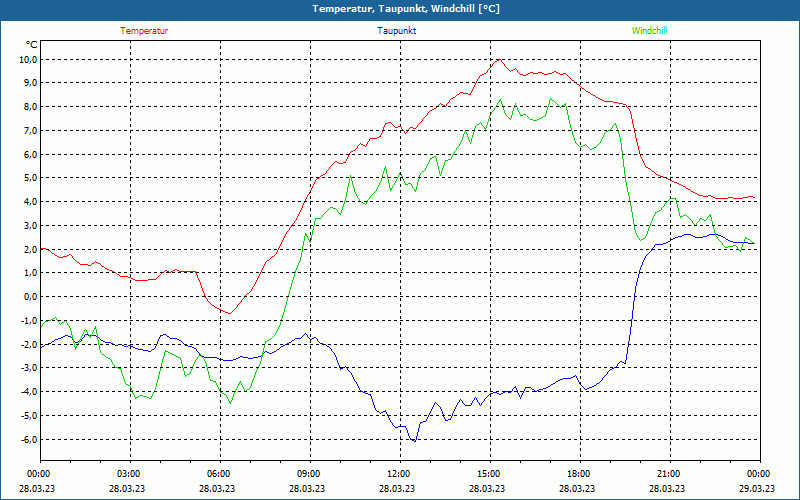Click the '-3,0' y-axis value
This screenshot has height=500, width=800.
point(30,368)
